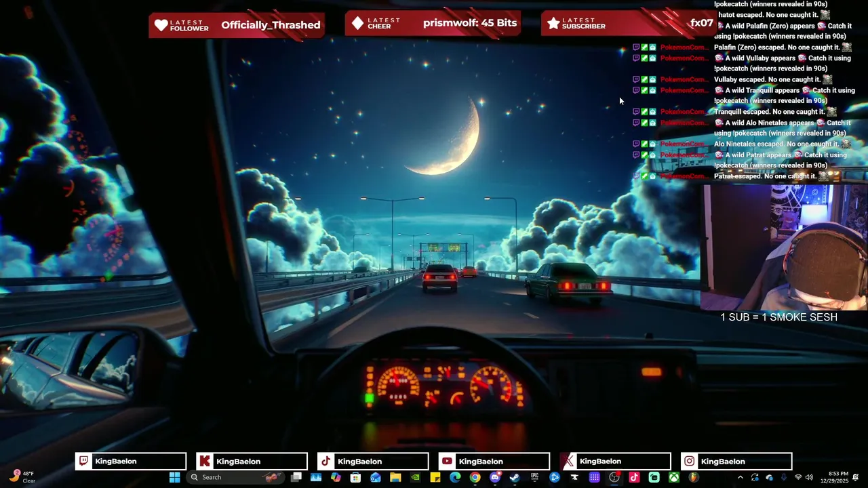Open the Windows Start menu
Viewport: 868px width, 488px height.
pyautogui.click(x=174, y=477)
